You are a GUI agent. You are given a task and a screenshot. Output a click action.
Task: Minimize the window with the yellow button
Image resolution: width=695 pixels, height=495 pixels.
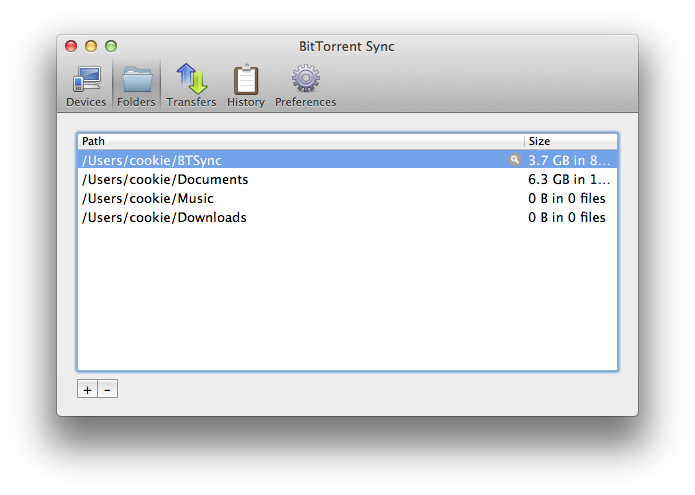91,46
